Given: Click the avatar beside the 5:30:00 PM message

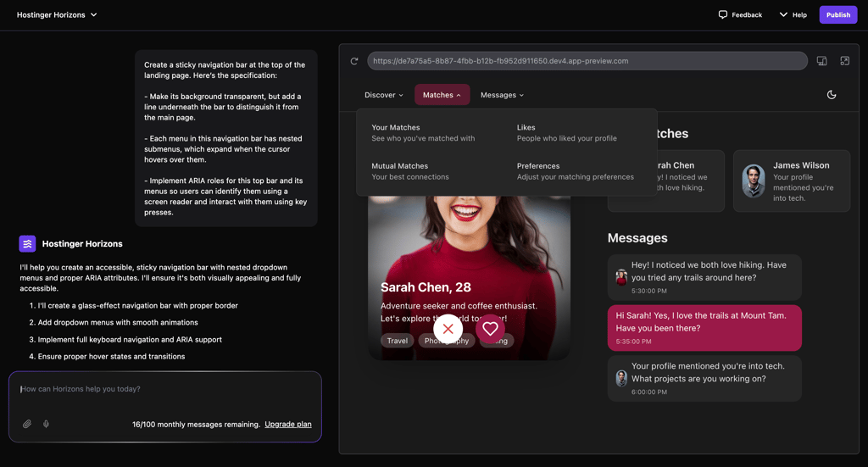Looking at the screenshot, I should (621, 277).
